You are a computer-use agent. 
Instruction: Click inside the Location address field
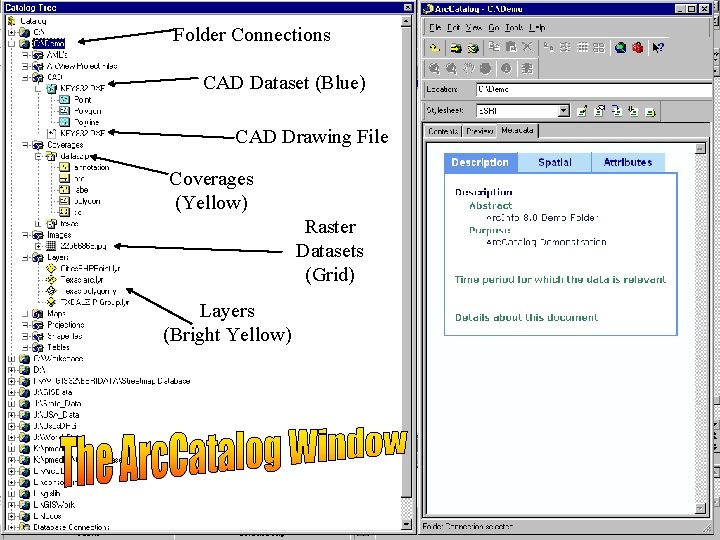pyautogui.click(x=595, y=90)
